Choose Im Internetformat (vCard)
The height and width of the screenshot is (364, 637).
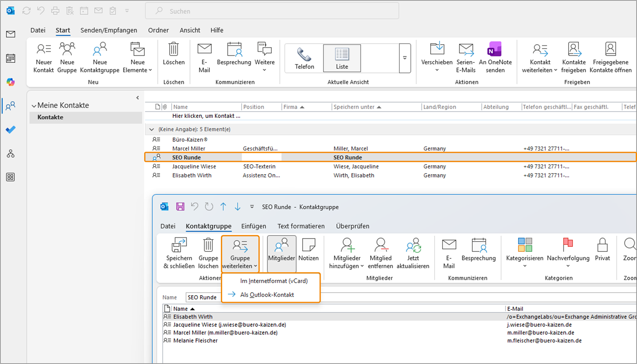click(271, 281)
